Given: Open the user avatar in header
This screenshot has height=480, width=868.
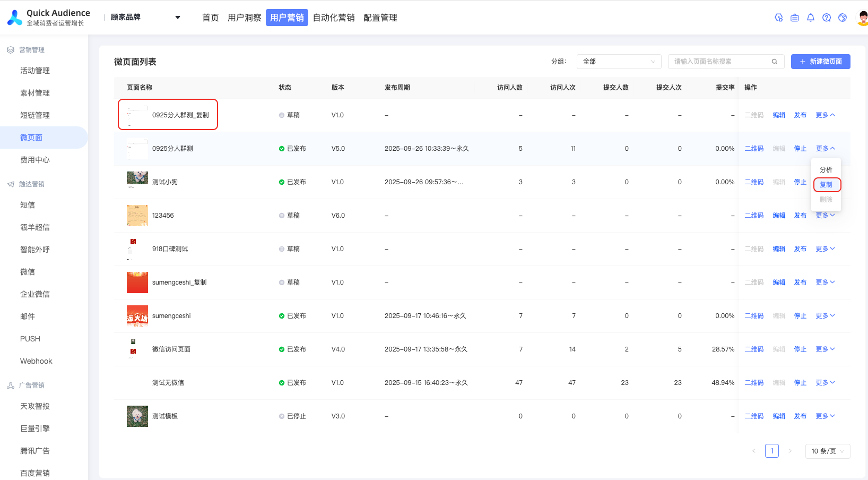Looking at the screenshot, I should click(x=863, y=18).
